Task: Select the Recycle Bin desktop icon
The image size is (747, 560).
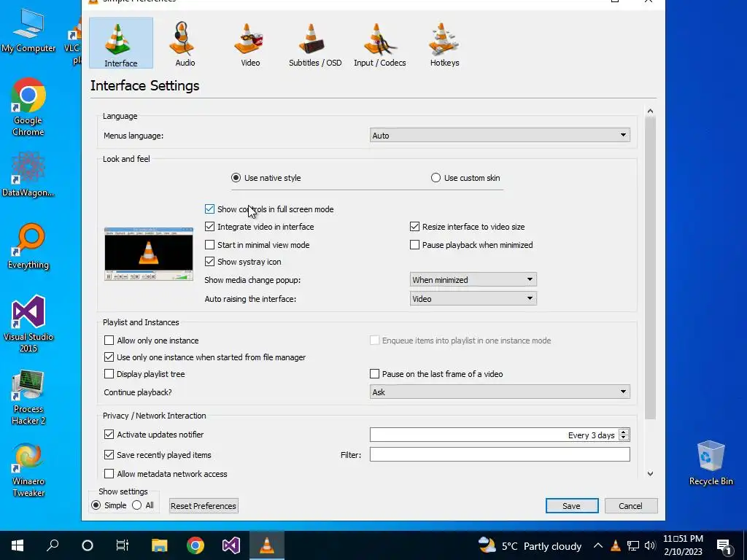Action: pos(711,463)
